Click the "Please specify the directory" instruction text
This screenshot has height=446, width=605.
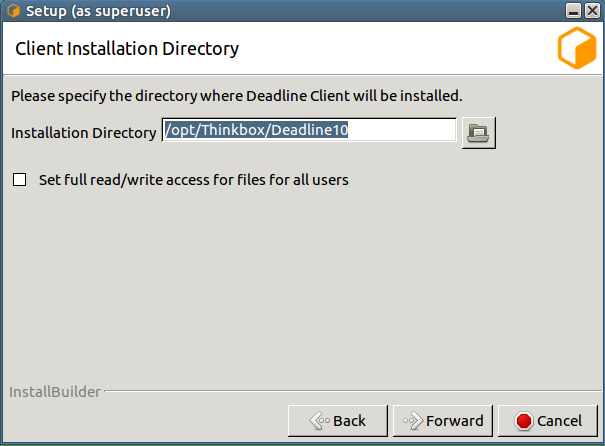pyautogui.click(x=236, y=97)
